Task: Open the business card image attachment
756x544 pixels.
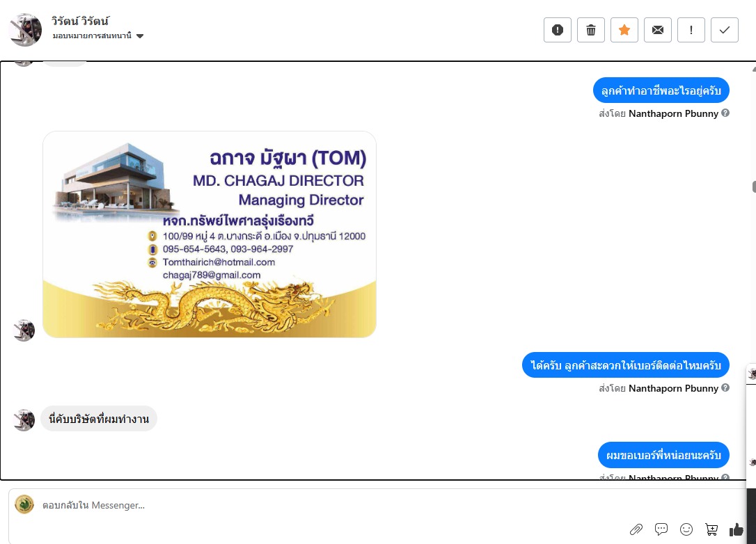Action: pyautogui.click(x=210, y=234)
